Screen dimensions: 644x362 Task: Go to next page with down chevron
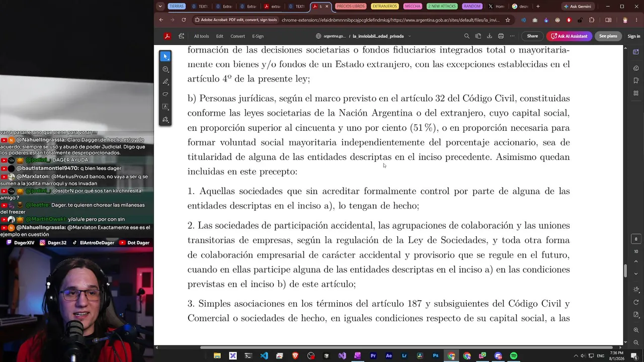[636, 274]
